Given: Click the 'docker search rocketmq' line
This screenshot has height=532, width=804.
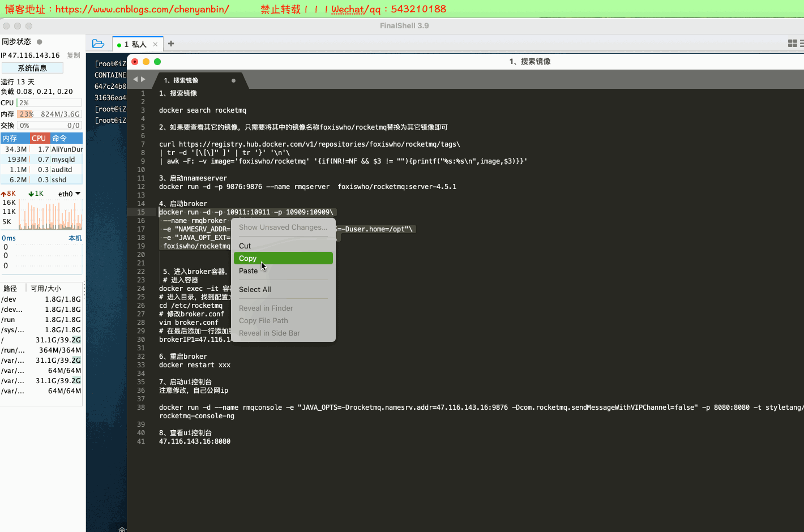Looking at the screenshot, I should (x=203, y=110).
